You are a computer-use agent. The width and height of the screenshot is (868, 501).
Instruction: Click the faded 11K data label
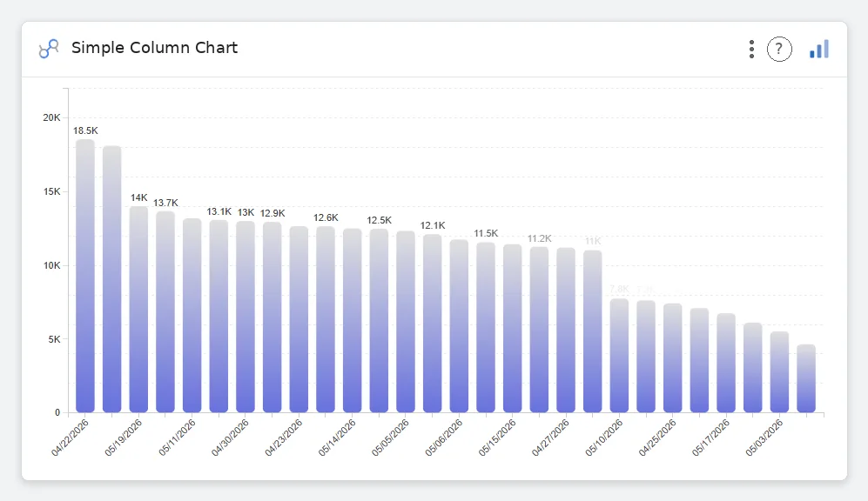[593, 241]
